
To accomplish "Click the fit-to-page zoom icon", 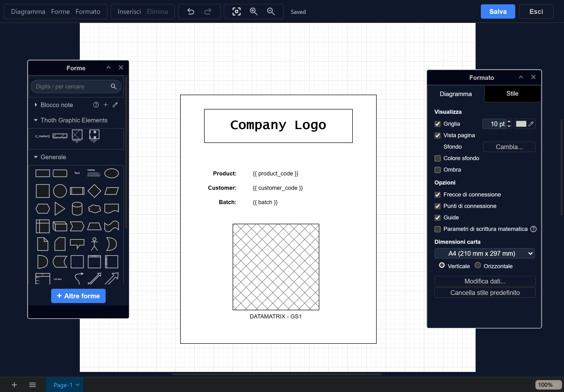I will [x=236, y=11].
